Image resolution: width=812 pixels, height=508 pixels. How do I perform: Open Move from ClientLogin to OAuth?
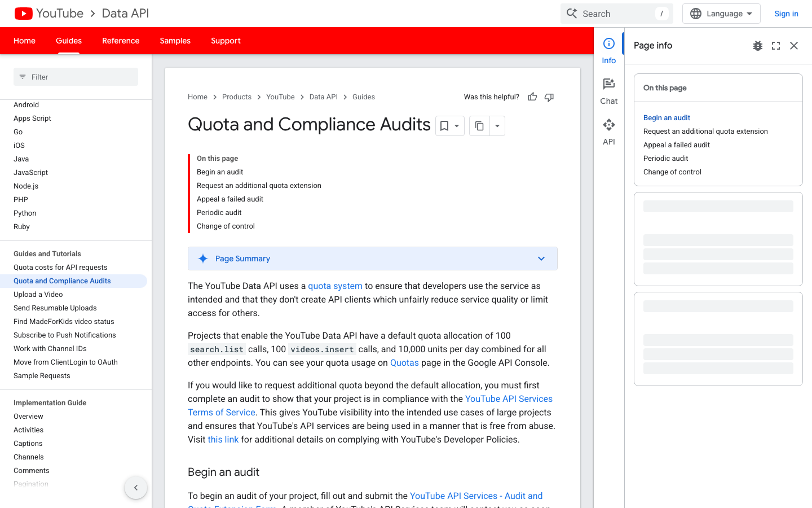click(65, 362)
